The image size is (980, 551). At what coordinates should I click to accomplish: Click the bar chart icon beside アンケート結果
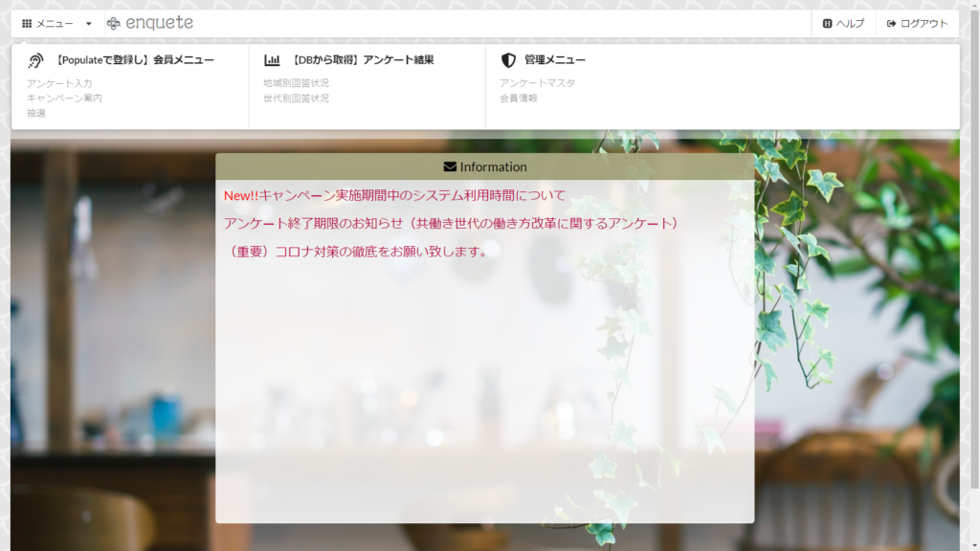pos(272,60)
